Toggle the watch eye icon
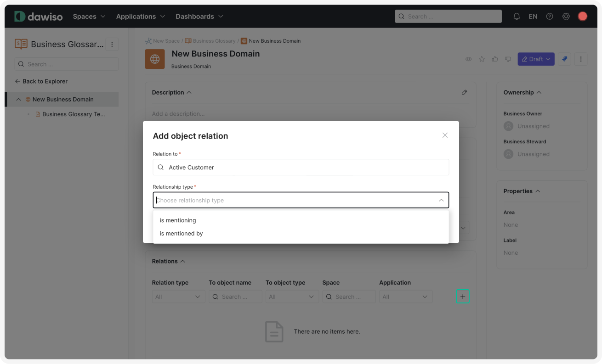The height and width of the screenshot is (364, 602). pos(468,59)
